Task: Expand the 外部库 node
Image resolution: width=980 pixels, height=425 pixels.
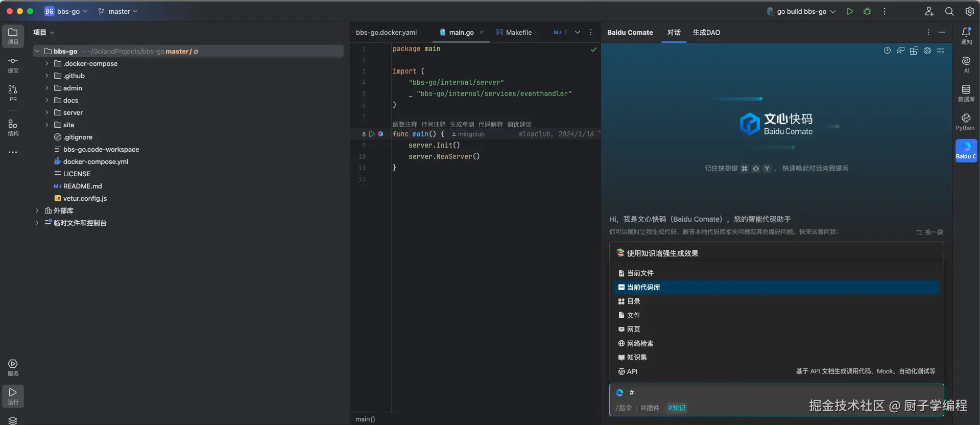Action: point(37,210)
